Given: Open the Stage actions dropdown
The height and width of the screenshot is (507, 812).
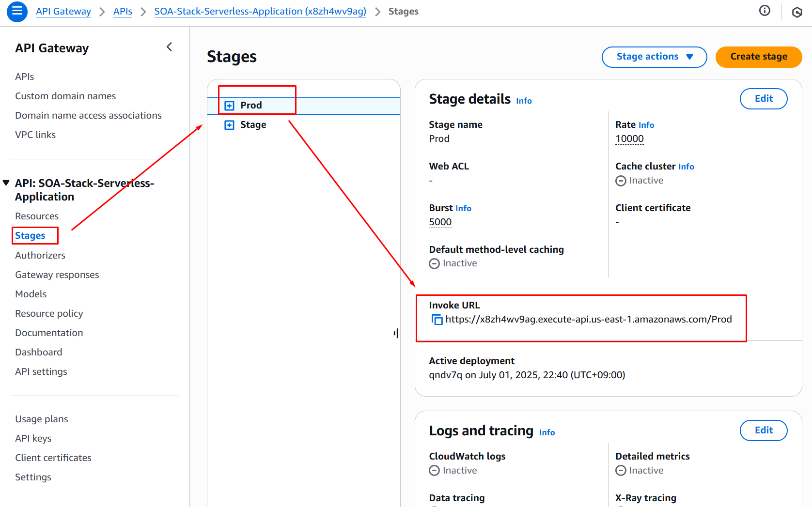Looking at the screenshot, I should click(654, 57).
